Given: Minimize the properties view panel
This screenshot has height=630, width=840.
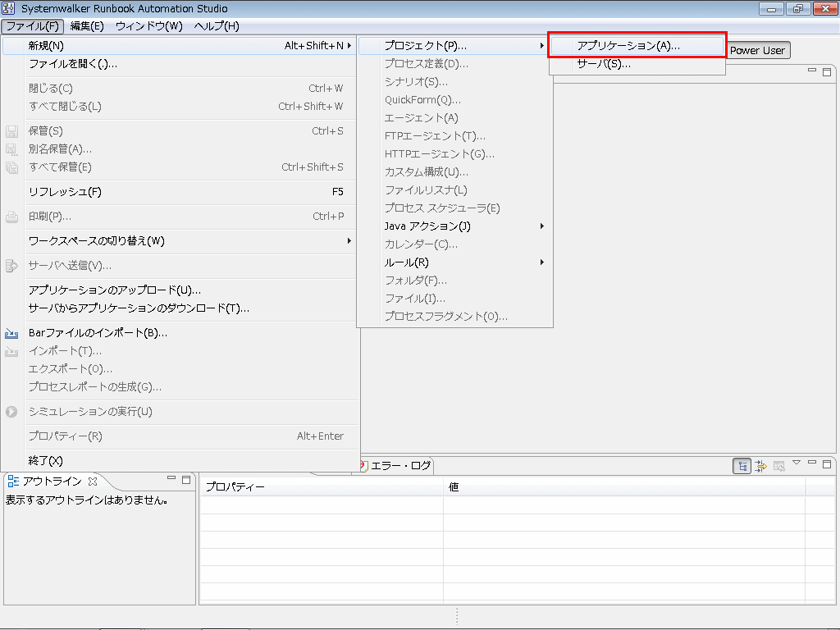Looking at the screenshot, I should 812,462.
